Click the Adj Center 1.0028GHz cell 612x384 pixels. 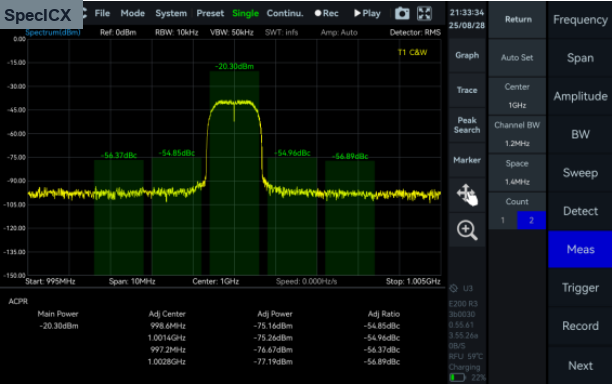pyautogui.click(x=167, y=362)
